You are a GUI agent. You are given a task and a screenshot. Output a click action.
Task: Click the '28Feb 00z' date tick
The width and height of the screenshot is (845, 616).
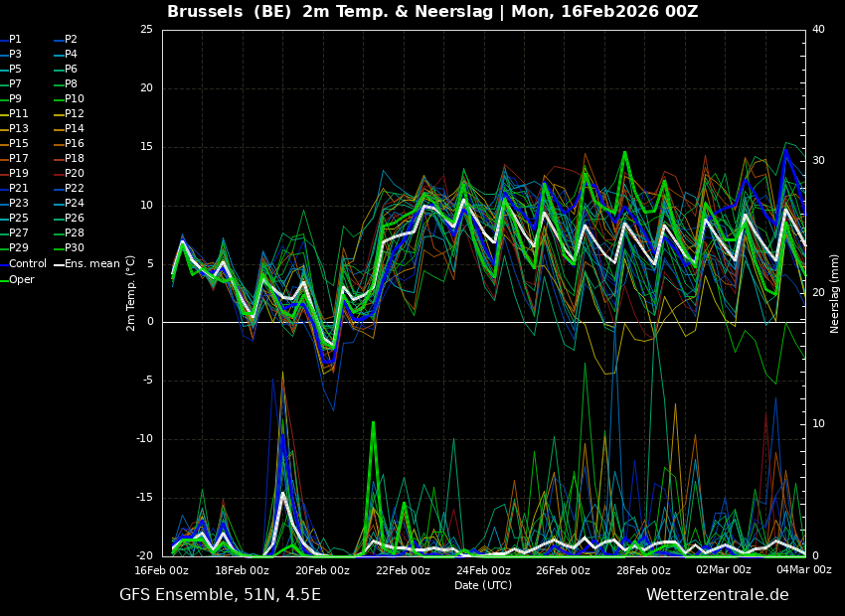(644, 569)
